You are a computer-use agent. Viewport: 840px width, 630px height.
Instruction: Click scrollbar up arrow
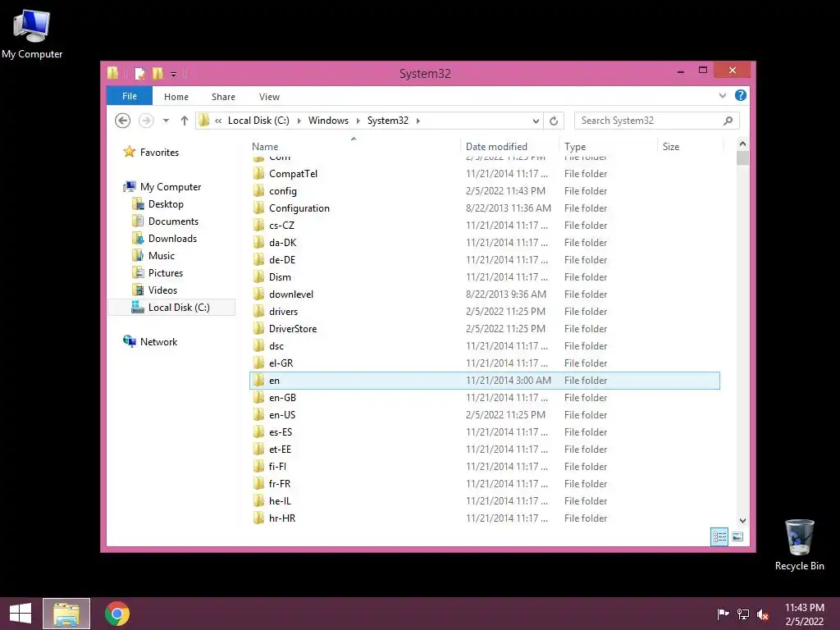pos(742,144)
